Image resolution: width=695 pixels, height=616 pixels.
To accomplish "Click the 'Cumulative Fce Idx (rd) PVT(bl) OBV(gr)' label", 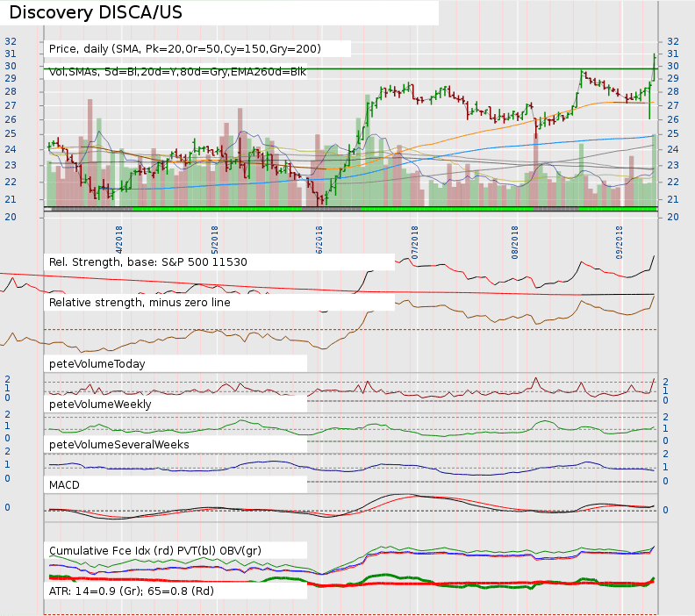I will pyautogui.click(x=155, y=550).
